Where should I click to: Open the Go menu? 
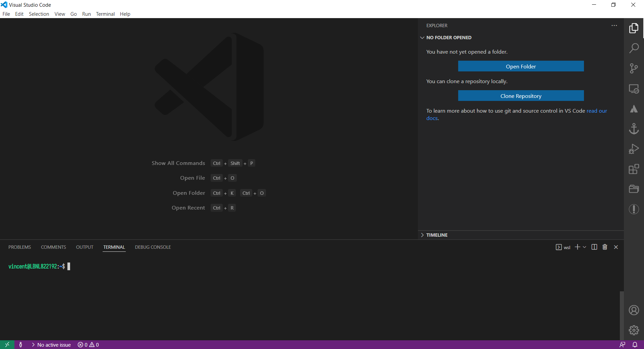tap(73, 14)
